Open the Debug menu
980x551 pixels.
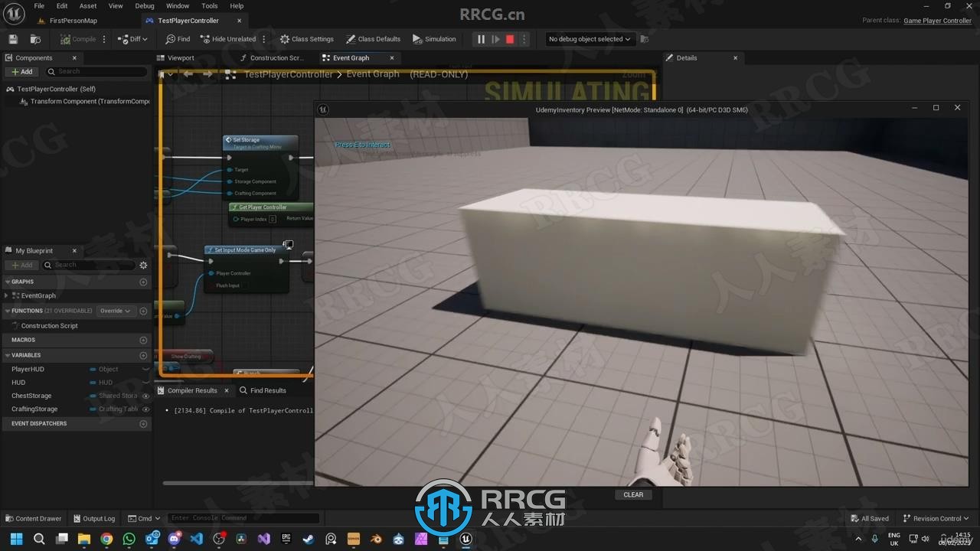coord(145,6)
